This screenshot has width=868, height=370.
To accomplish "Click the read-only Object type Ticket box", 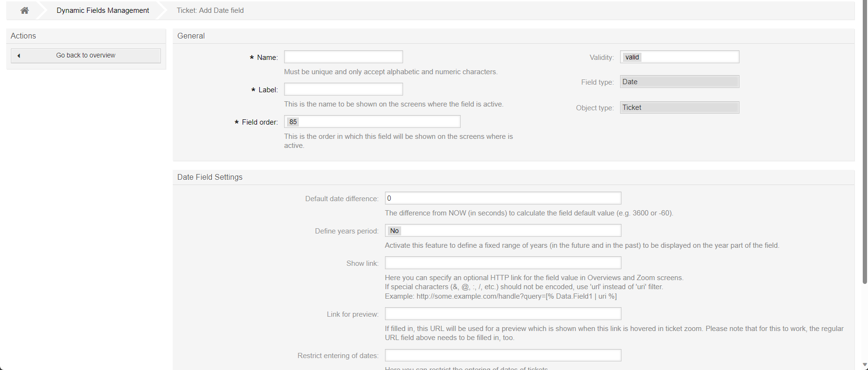I will coord(679,107).
